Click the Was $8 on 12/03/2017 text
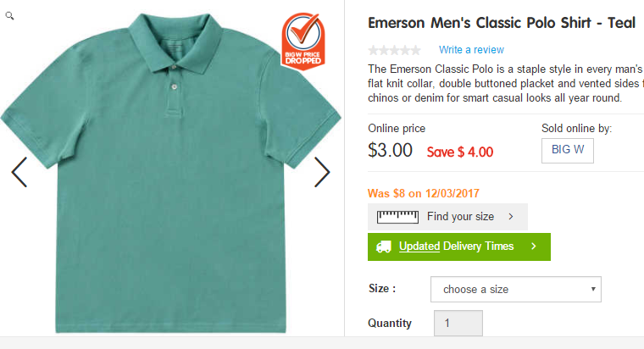 pyautogui.click(x=424, y=193)
